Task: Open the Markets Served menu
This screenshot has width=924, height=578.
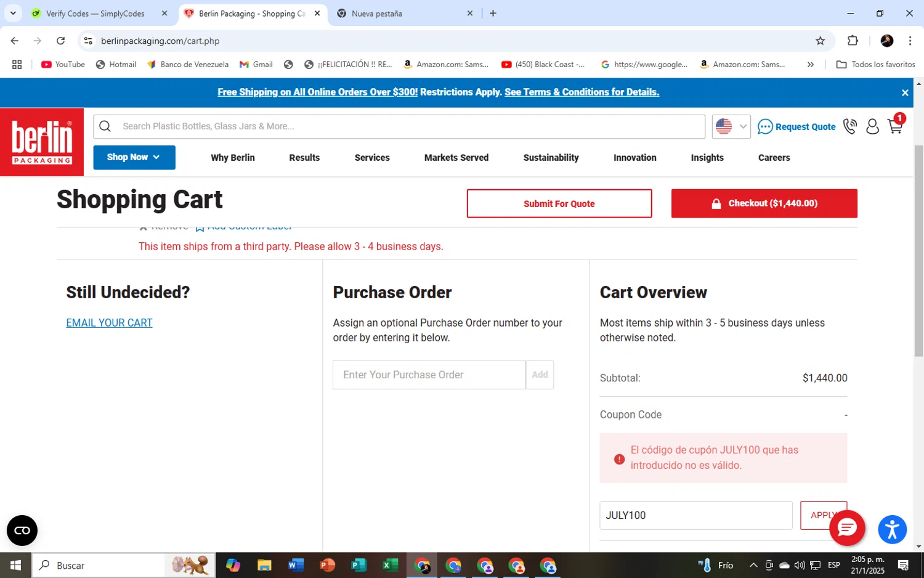Action: [456, 158]
